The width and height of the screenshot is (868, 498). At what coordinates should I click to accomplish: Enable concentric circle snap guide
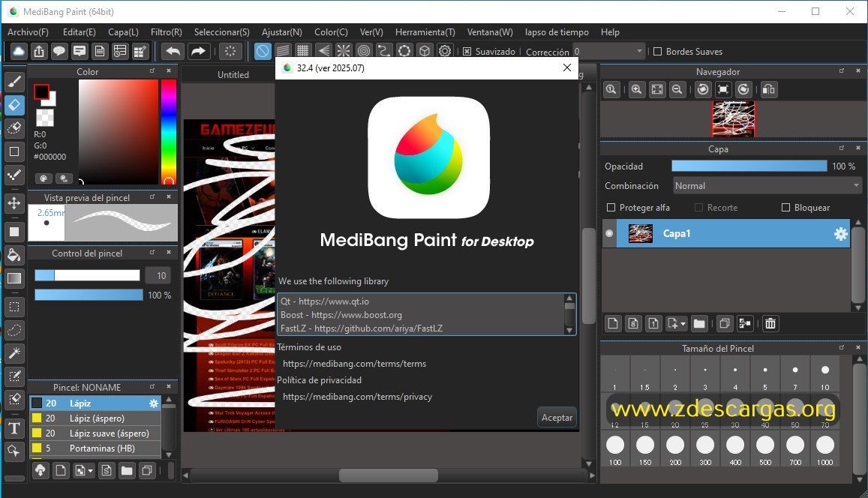click(x=364, y=52)
